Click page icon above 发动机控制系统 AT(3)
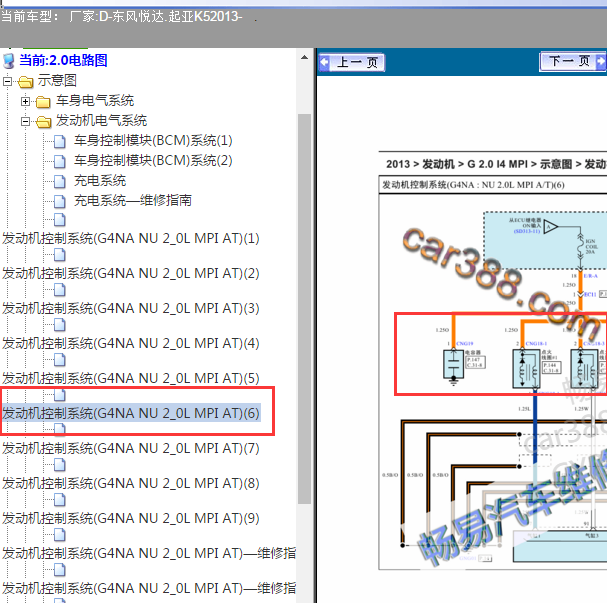The width and height of the screenshot is (607, 603). [x=60, y=290]
